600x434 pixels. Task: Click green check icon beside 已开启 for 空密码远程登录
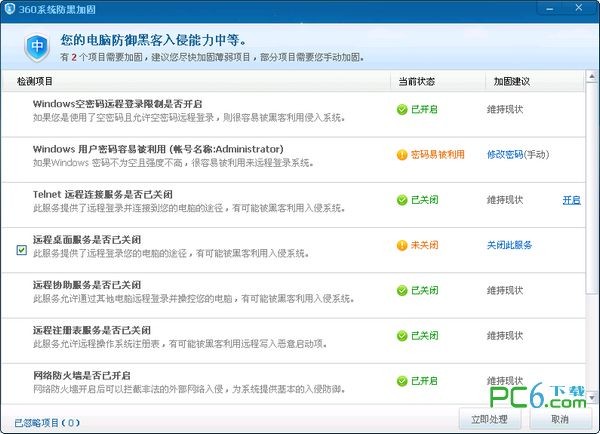coord(402,109)
